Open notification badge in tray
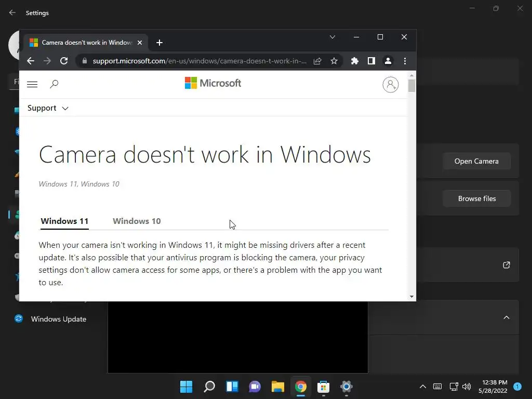This screenshot has width=532, height=399. click(517, 387)
